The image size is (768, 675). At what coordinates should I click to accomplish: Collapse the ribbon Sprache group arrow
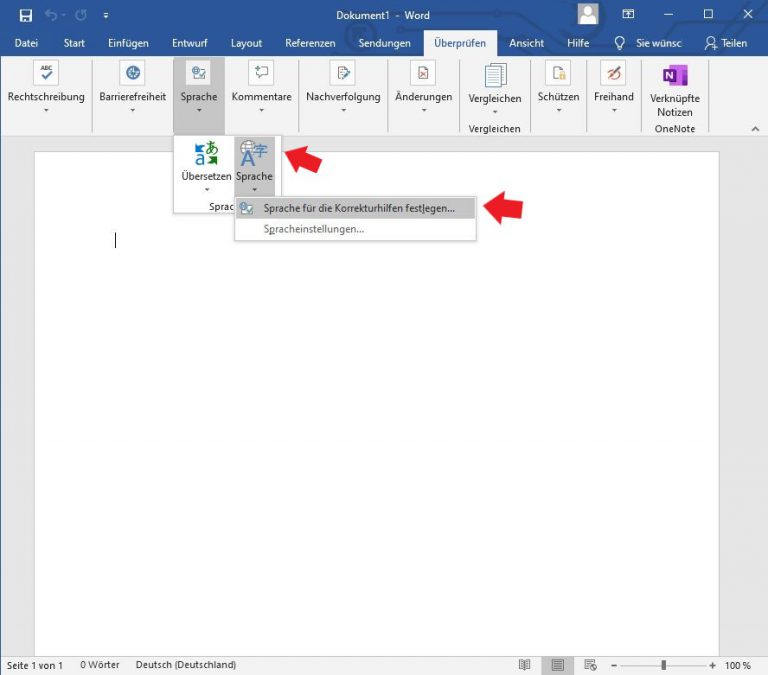[199, 110]
